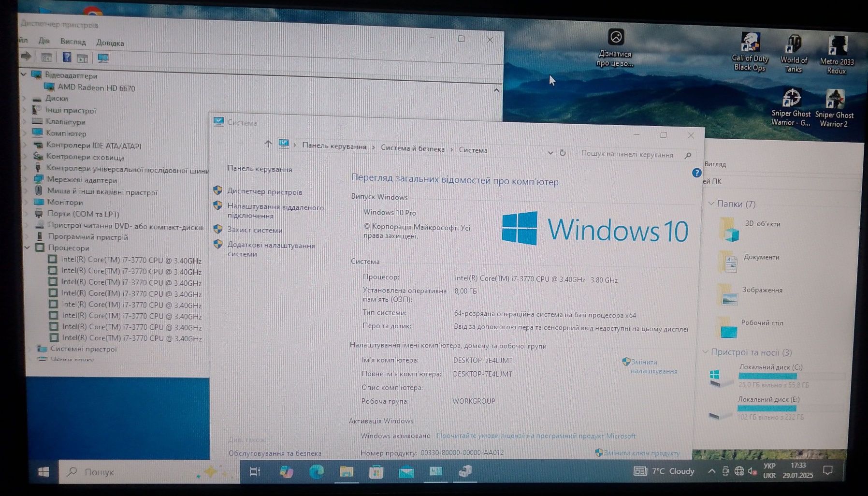Open the Диспетчер пристроїв link in sidebar
Viewport: 868px width, 496px height.
click(265, 191)
